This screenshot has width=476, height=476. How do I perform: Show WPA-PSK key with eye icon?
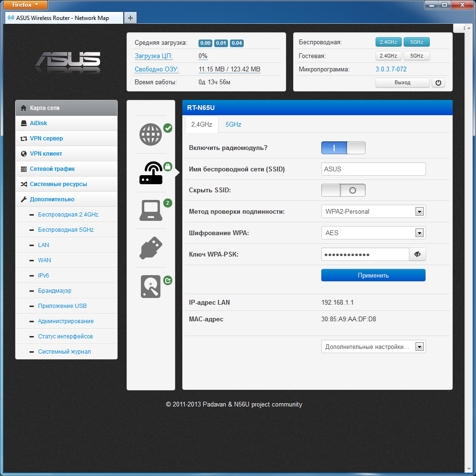point(417,254)
